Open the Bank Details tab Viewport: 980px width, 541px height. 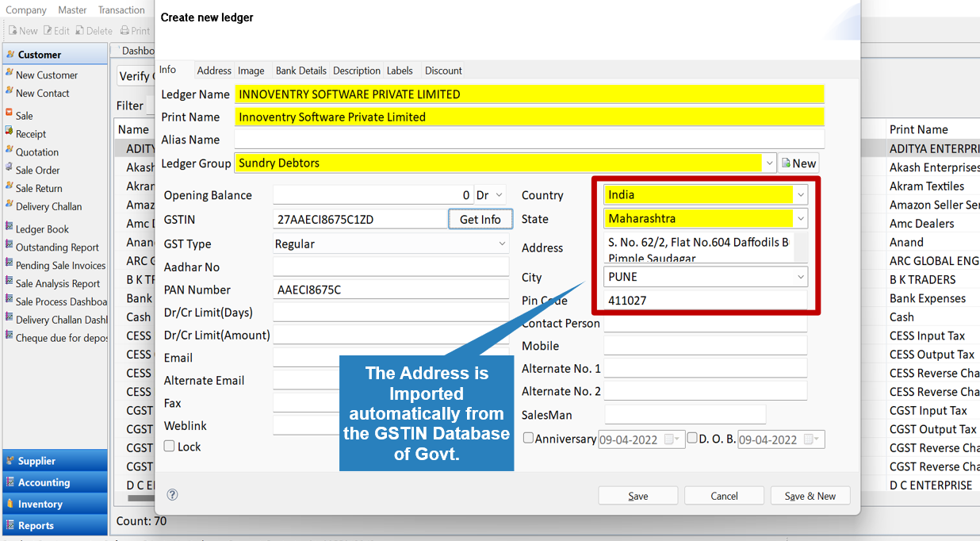tap(301, 71)
